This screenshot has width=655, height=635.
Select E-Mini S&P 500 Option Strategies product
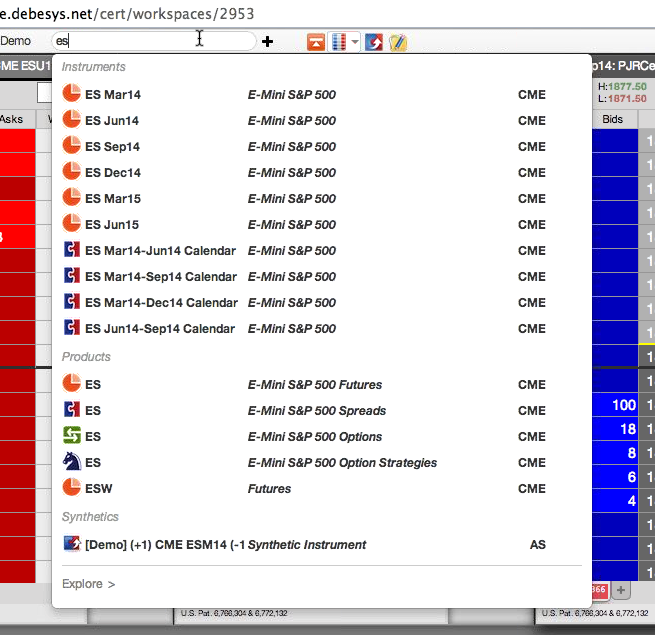(x=322, y=462)
